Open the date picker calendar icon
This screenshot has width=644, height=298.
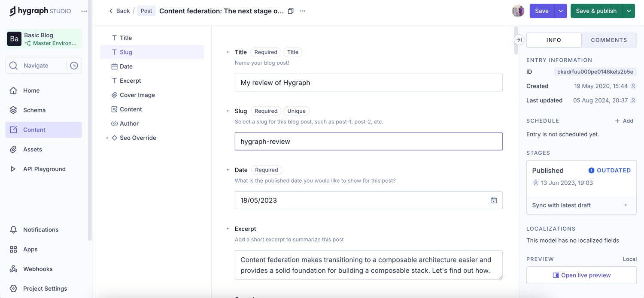(494, 200)
